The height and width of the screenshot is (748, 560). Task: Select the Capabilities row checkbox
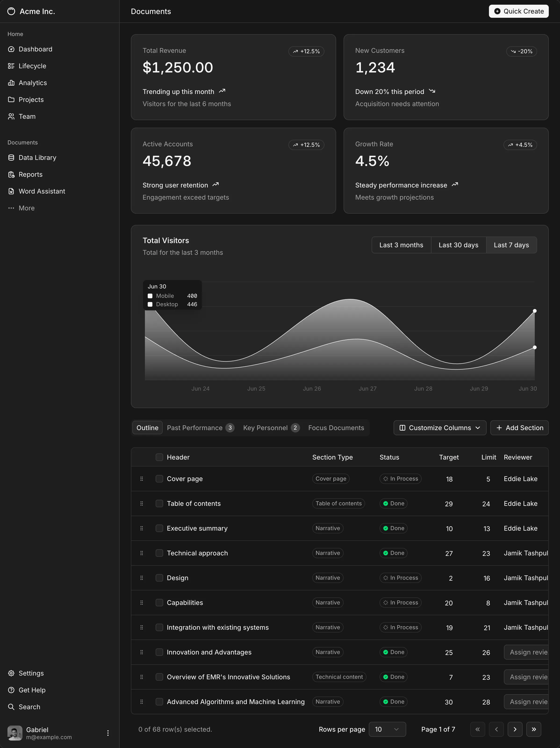pos(159,603)
